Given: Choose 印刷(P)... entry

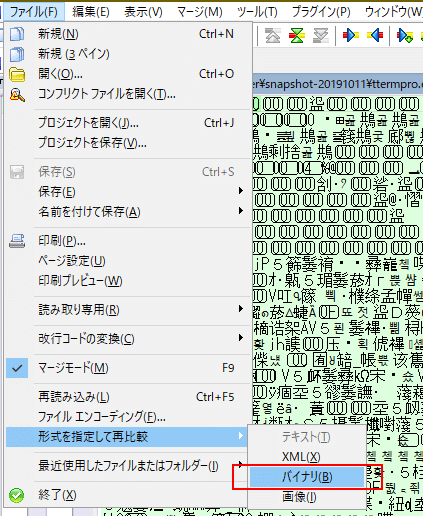Looking at the screenshot, I should click(x=128, y=241).
